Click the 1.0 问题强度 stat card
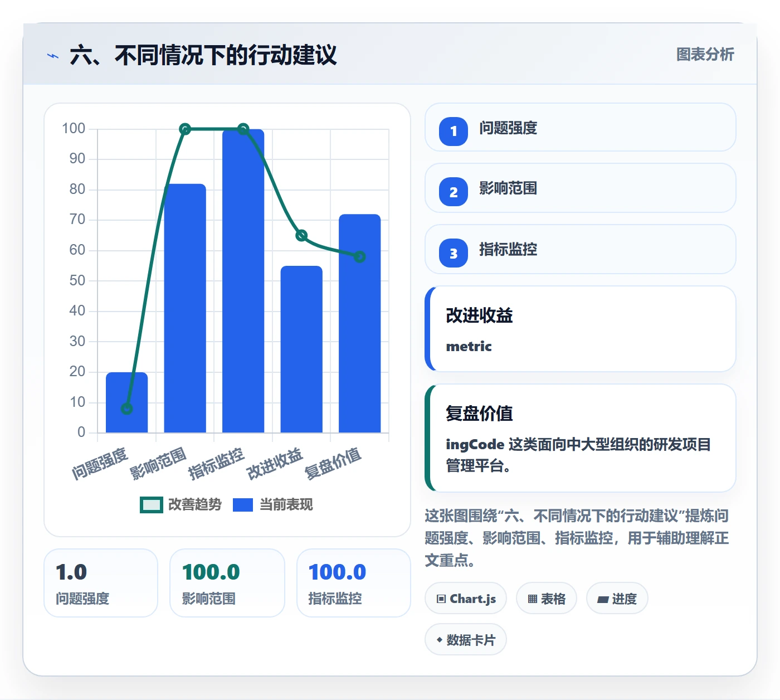 pos(101,583)
